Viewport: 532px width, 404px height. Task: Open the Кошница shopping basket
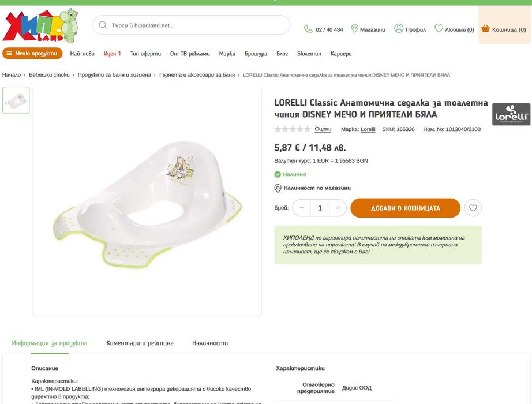click(x=504, y=29)
